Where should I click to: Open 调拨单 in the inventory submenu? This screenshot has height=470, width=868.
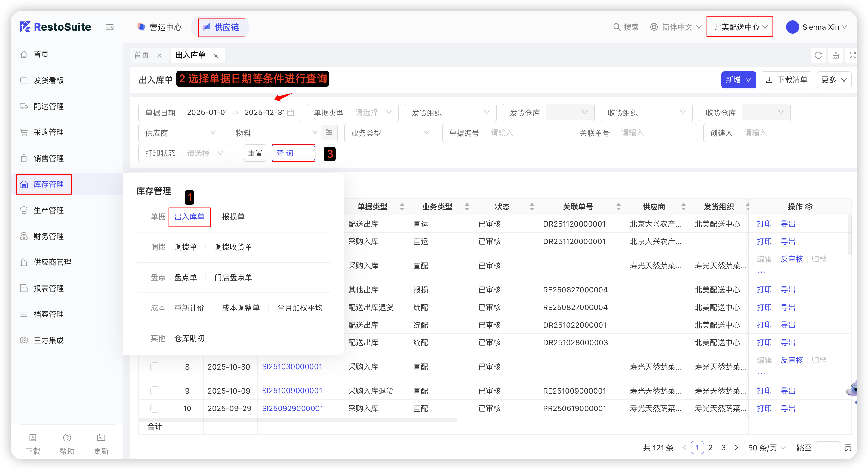185,247
